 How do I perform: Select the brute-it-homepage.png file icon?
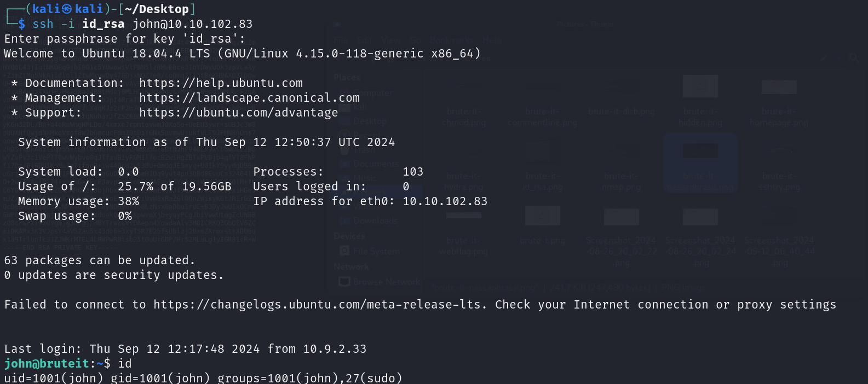pos(779,86)
